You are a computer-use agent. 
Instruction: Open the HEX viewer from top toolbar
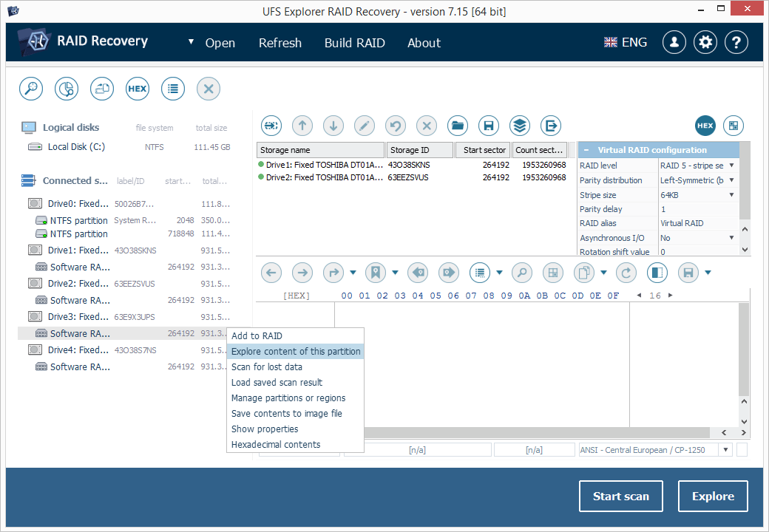tap(138, 89)
